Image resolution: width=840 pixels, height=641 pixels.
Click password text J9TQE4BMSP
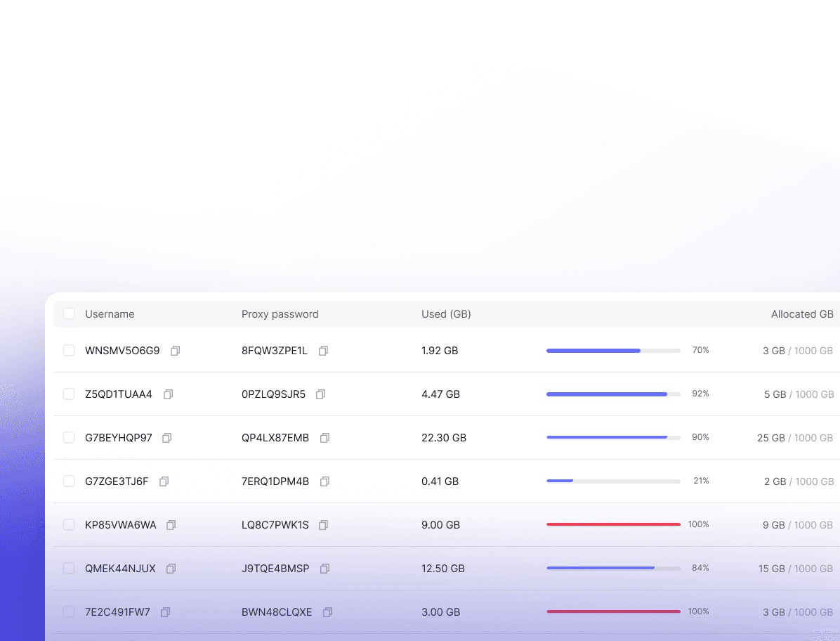coord(275,569)
